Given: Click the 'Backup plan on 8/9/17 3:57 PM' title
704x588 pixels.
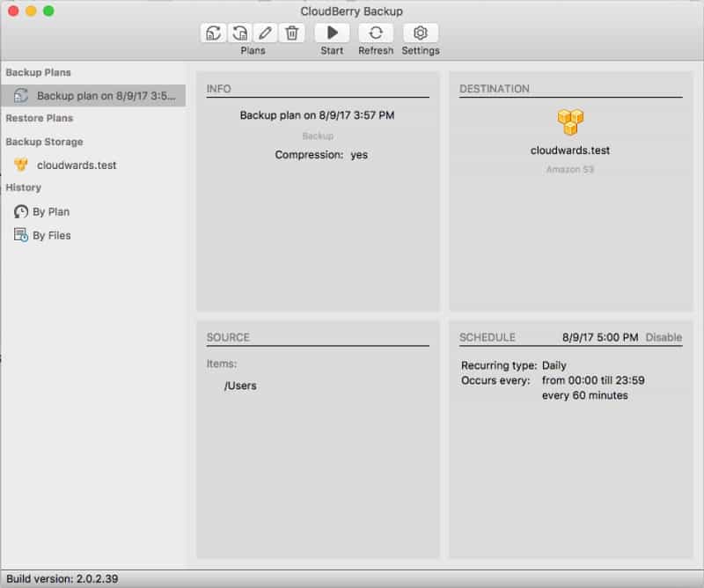Looking at the screenshot, I should pos(317,115).
